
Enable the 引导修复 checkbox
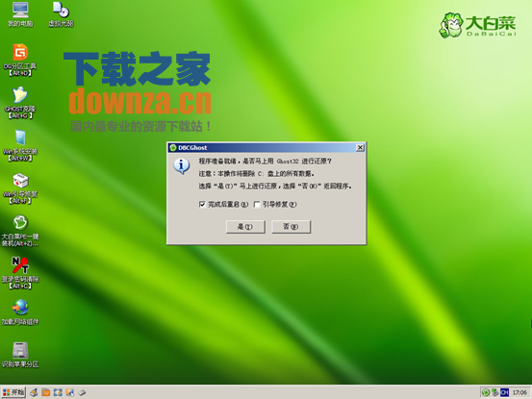point(257,204)
